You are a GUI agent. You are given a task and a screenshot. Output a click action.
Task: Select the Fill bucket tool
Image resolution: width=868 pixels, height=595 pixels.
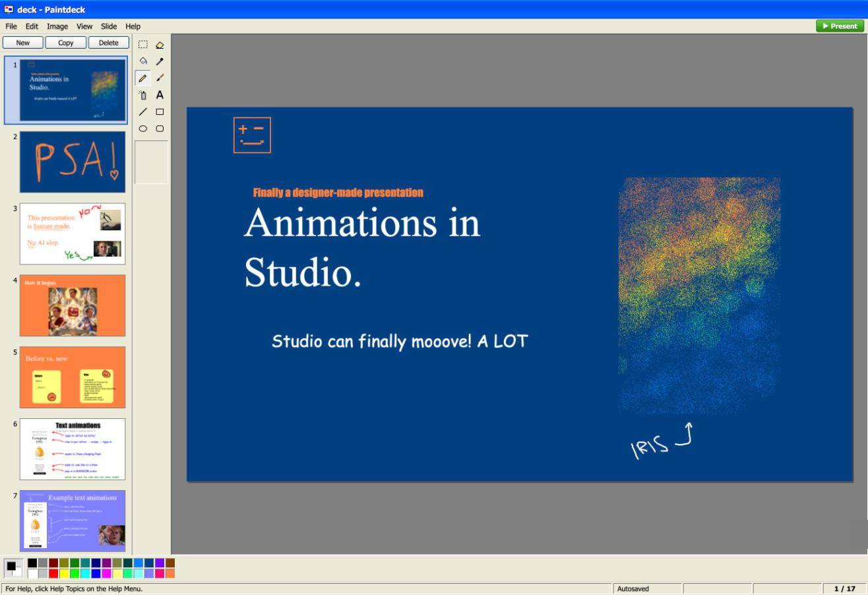coord(143,61)
